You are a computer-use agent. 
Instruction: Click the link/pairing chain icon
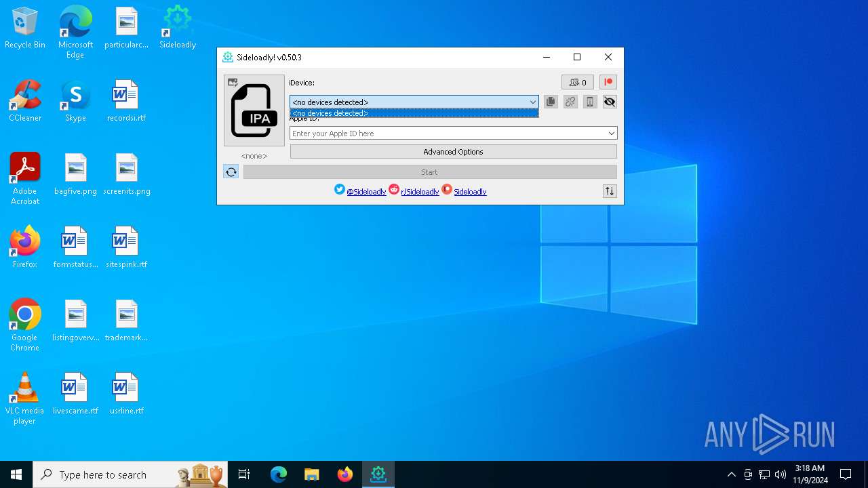(570, 102)
